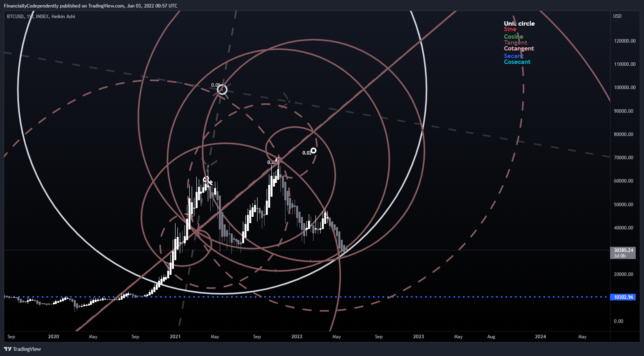This screenshot has width=644, height=356.
Task: Click the 2021 time axis label
Action: (175, 337)
